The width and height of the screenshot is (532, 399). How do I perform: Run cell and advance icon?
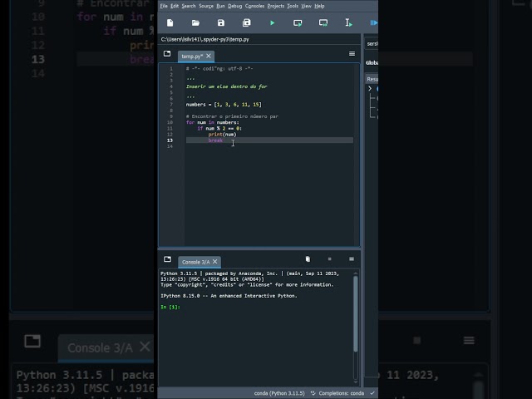pyautogui.click(x=323, y=22)
